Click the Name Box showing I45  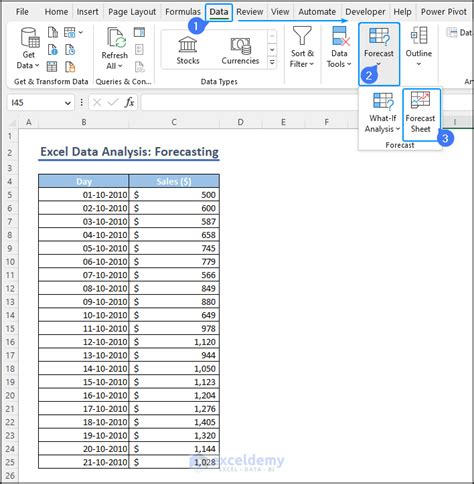click(x=36, y=103)
